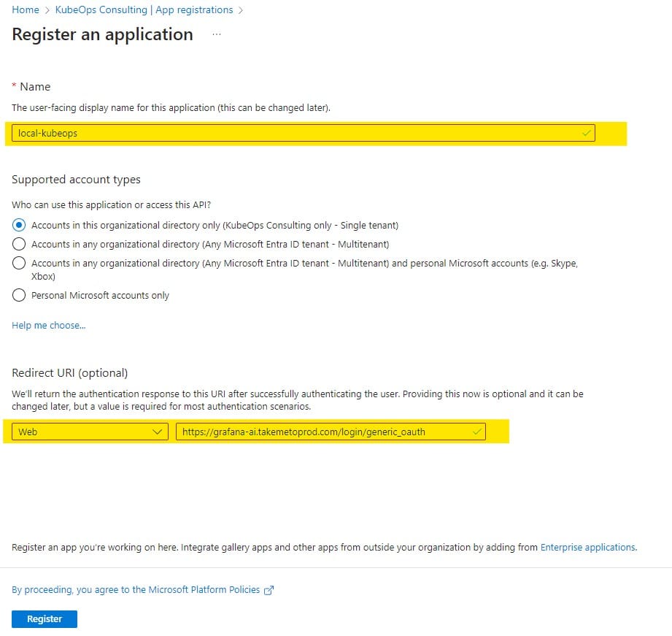Click 'Who can use this application' text
This screenshot has width=672, height=636.
111,204
